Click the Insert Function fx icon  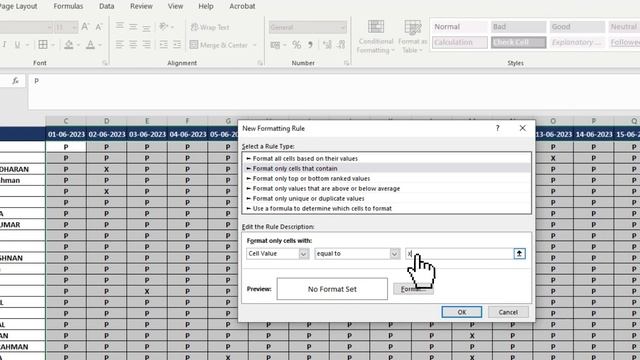coord(16,81)
